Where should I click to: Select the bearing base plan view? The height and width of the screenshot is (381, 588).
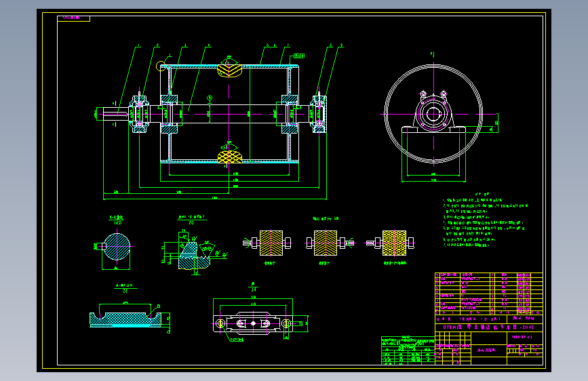(253, 323)
